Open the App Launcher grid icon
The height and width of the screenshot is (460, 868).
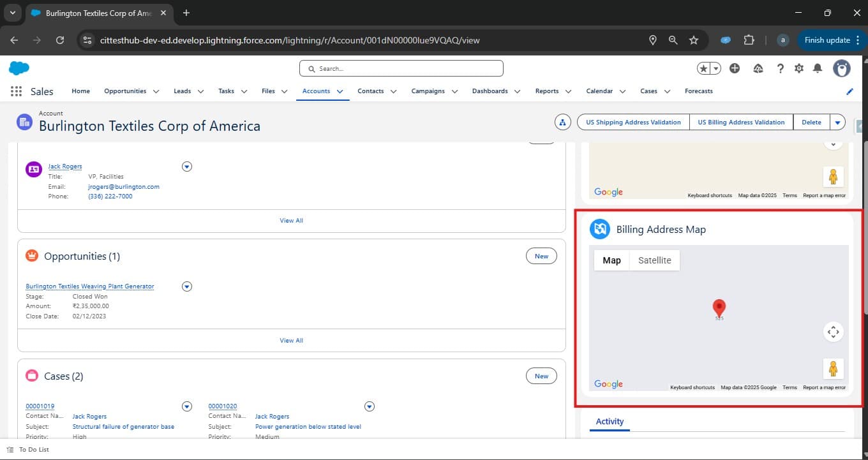point(16,91)
